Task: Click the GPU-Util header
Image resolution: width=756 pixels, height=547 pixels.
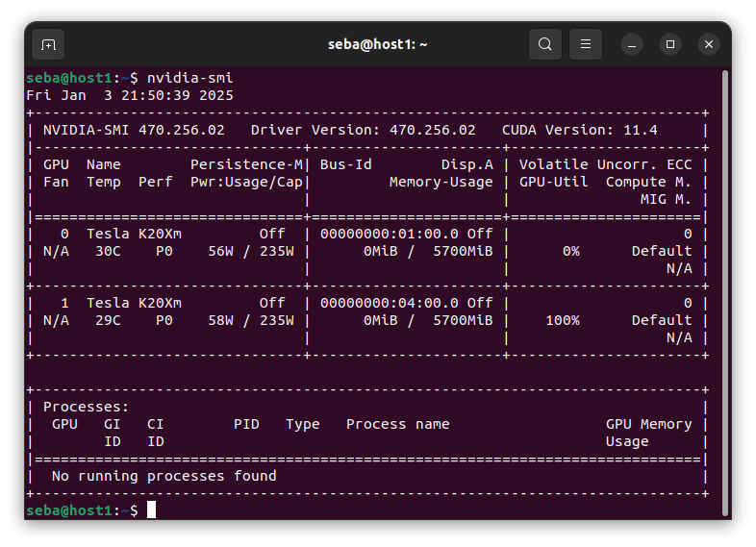Action: [553, 182]
